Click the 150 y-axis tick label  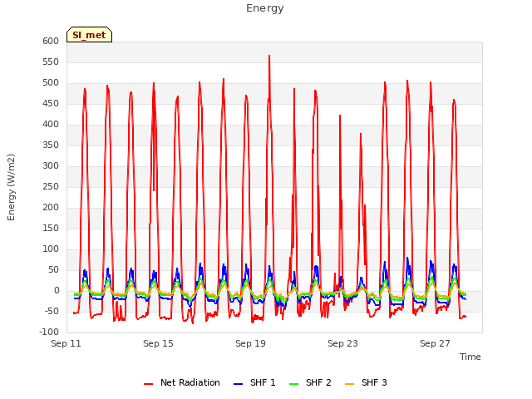[51, 229]
